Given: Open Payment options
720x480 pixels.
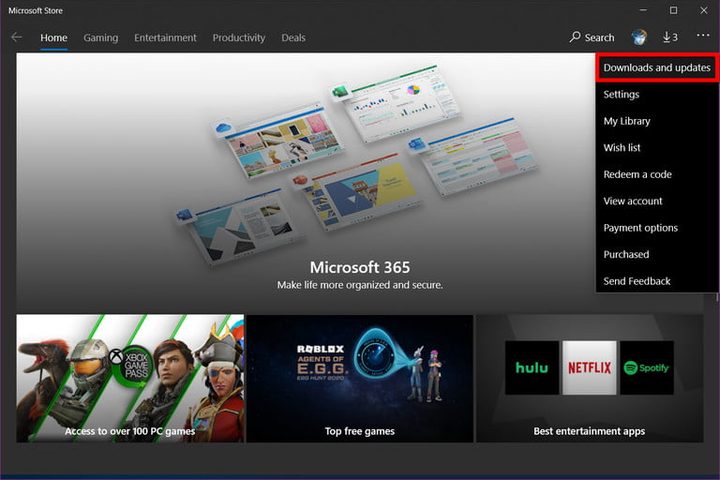Looking at the screenshot, I should pyautogui.click(x=657, y=227).
